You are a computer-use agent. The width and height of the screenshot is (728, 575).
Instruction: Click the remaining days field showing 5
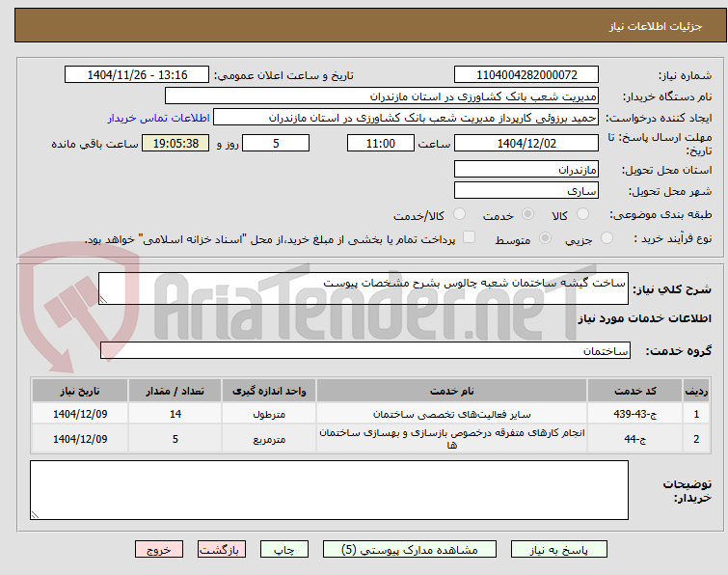[276, 143]
